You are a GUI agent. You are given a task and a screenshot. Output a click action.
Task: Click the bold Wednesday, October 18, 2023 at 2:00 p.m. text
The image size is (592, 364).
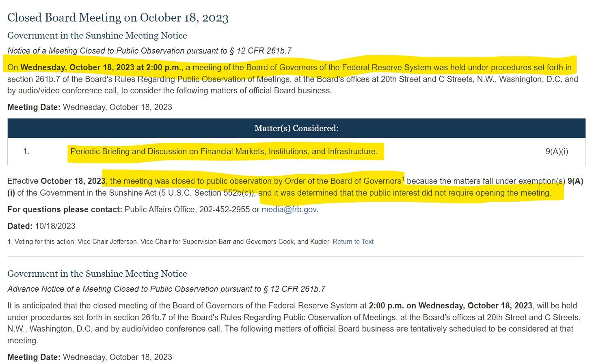pyautogui.click(x=101, y=67)
